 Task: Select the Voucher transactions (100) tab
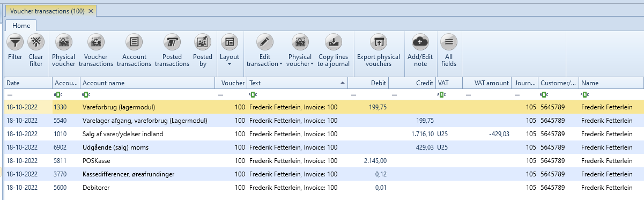pyautogui.click(x=47, y=11)
